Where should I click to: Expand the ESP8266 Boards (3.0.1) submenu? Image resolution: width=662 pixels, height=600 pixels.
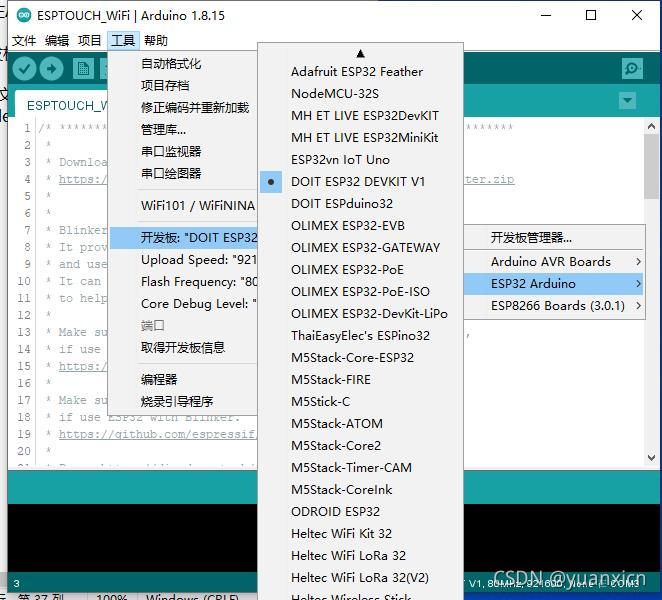point(554,306)
